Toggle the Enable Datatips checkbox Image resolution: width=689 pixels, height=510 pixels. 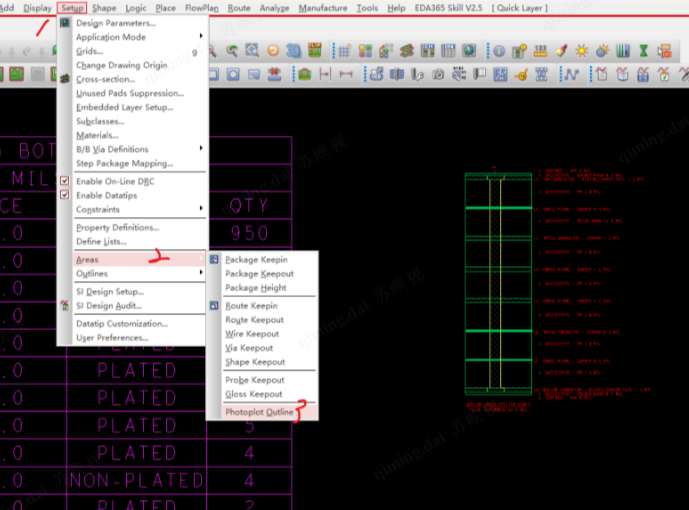pyautogui.click(x=65, y=195)
